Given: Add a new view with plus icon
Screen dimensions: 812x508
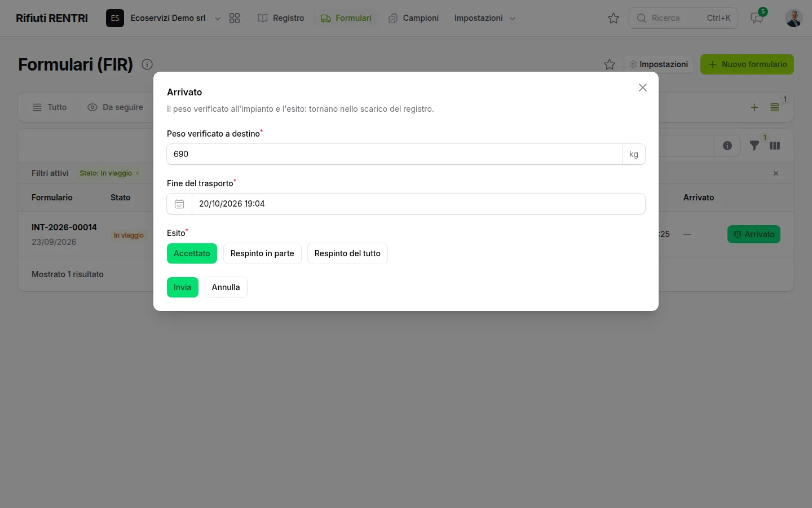Looking at the screenshot, I should click(754, 107).
